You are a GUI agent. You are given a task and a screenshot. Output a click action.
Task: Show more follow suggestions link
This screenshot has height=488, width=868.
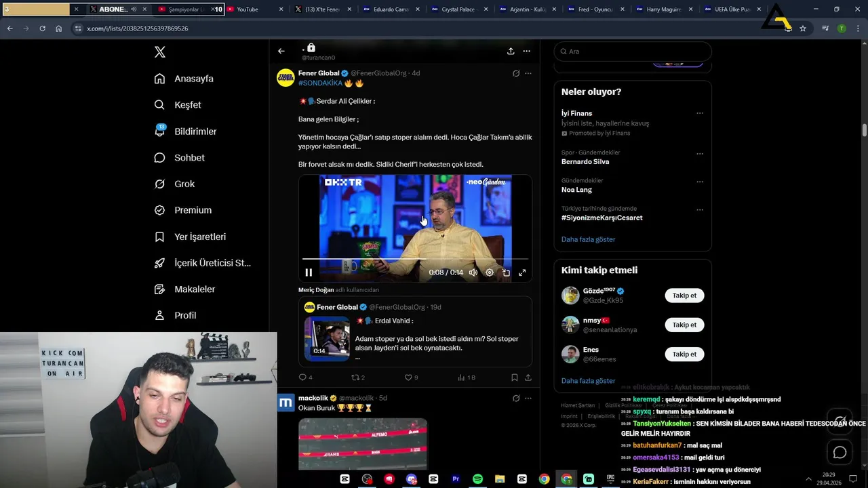click(588, 381)
